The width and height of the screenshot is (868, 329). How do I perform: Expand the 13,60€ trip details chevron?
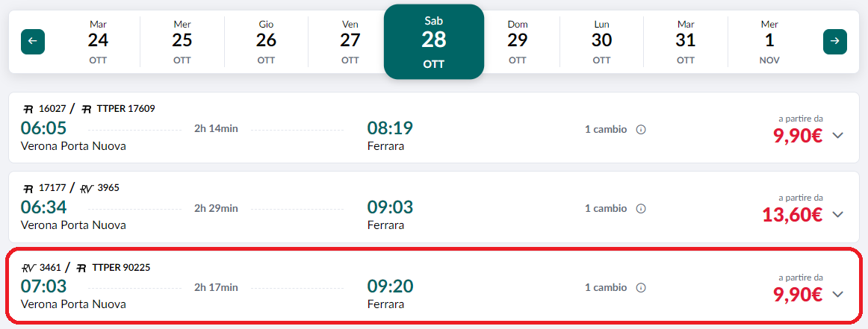pyautogui.click(x=837, y=215)
